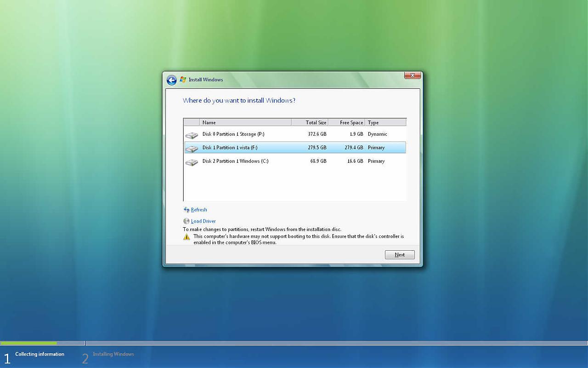This screenshot has height=368, width=588.
Task: Click the drive icon for Disk 2 Partition 1
Action: [x=192, y=162]
